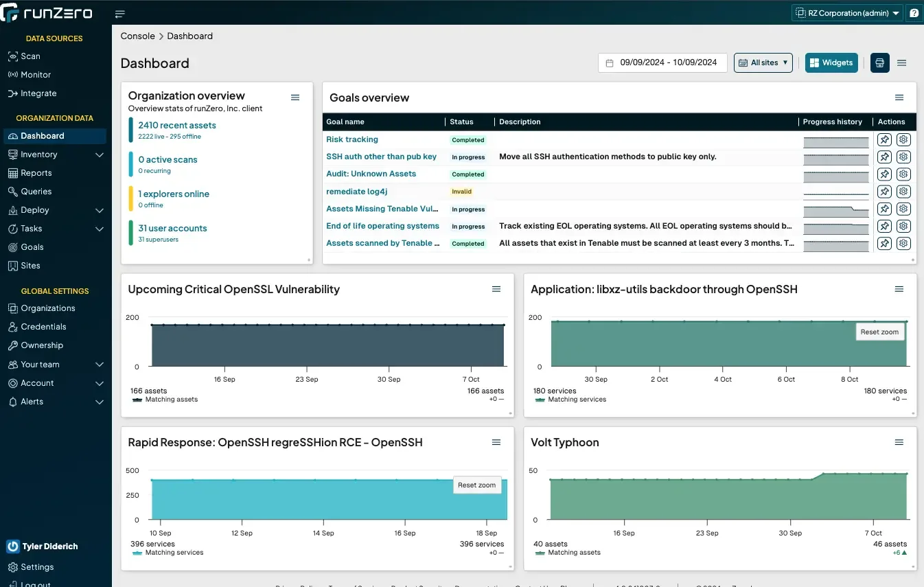
Task: Open the All sites dropdown
Action: tap(763, 62)
